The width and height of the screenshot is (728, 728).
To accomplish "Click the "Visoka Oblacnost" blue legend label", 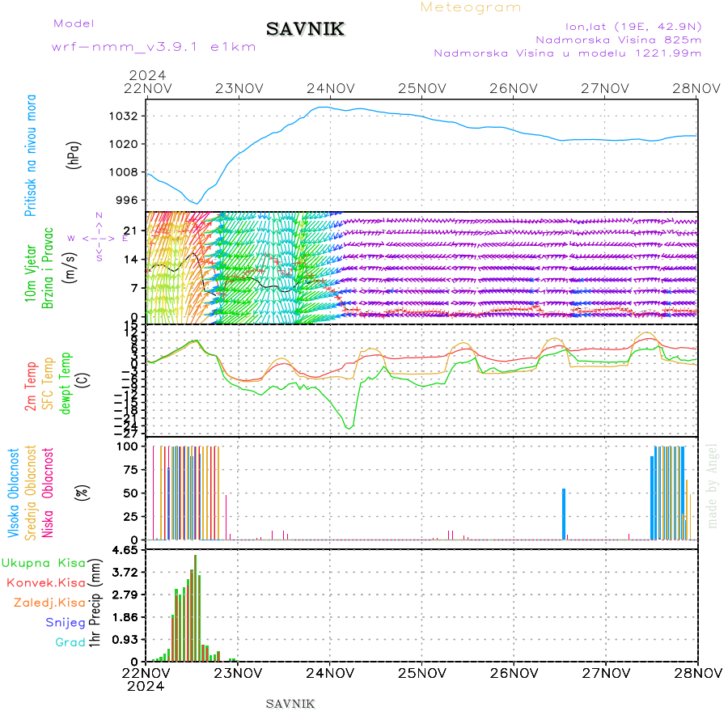I will (14, 493).
